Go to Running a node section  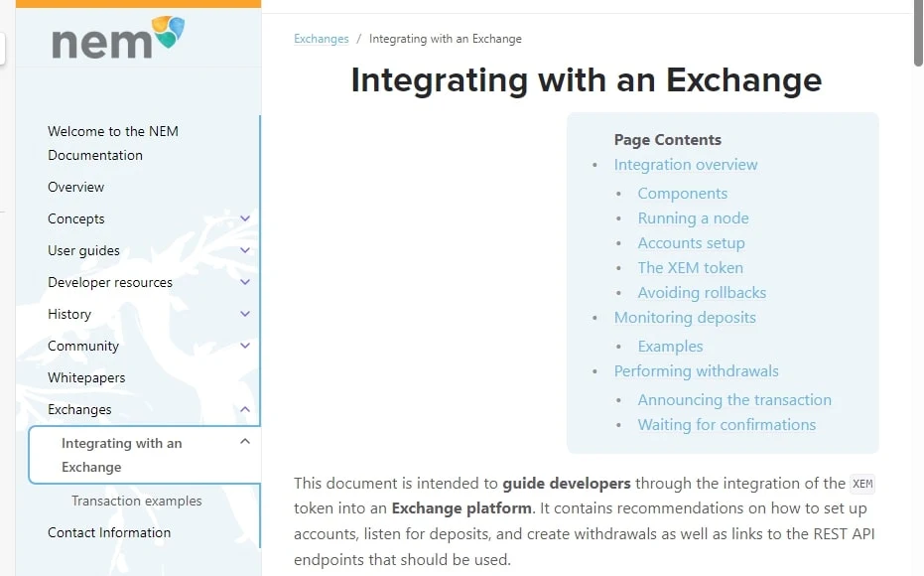click(693, 218)
